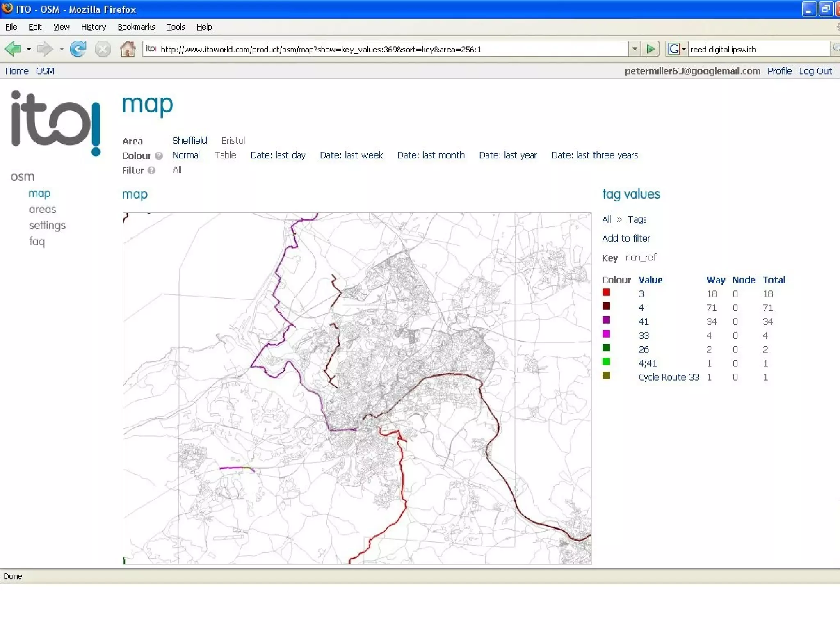The width and height of the screenshot is (840, 630).
Task: Click the Home house icon
Action: pos(128,49)
